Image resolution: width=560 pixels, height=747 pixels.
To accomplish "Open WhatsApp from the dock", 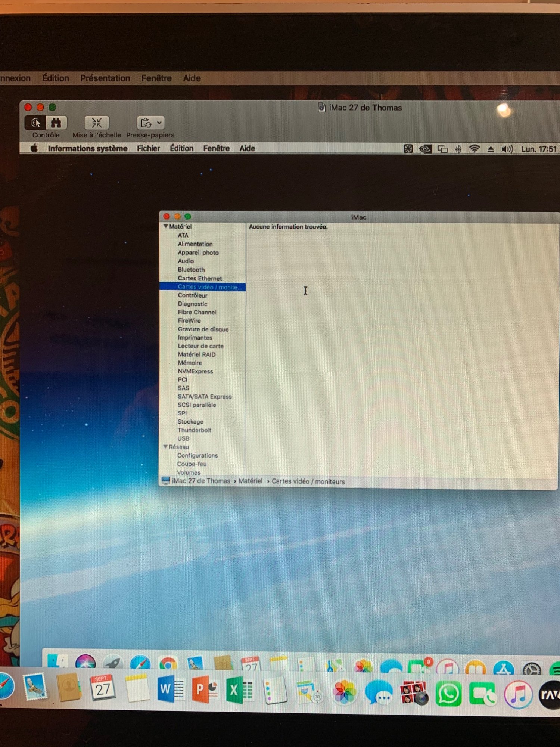I will coord(448,694).
